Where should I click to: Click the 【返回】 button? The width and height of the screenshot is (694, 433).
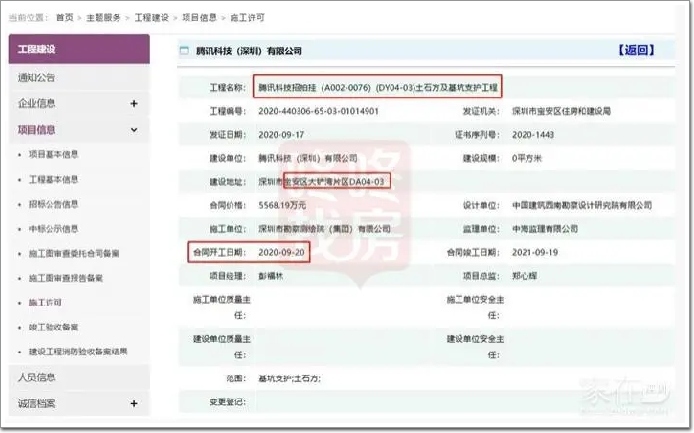point(637,51)
